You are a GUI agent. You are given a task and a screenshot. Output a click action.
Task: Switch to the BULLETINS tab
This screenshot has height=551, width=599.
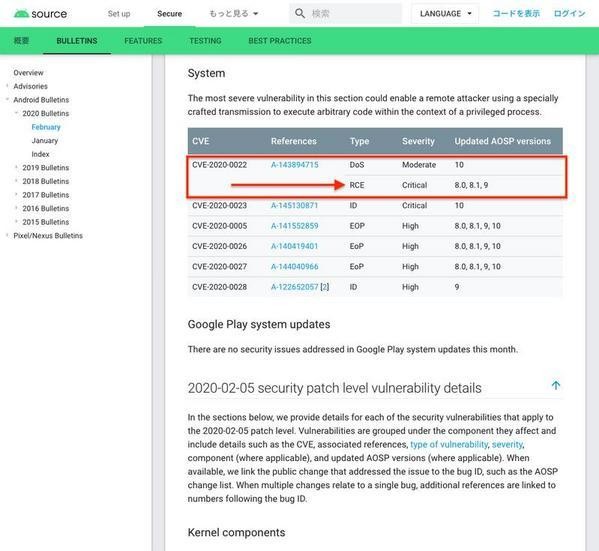point(77,41)
